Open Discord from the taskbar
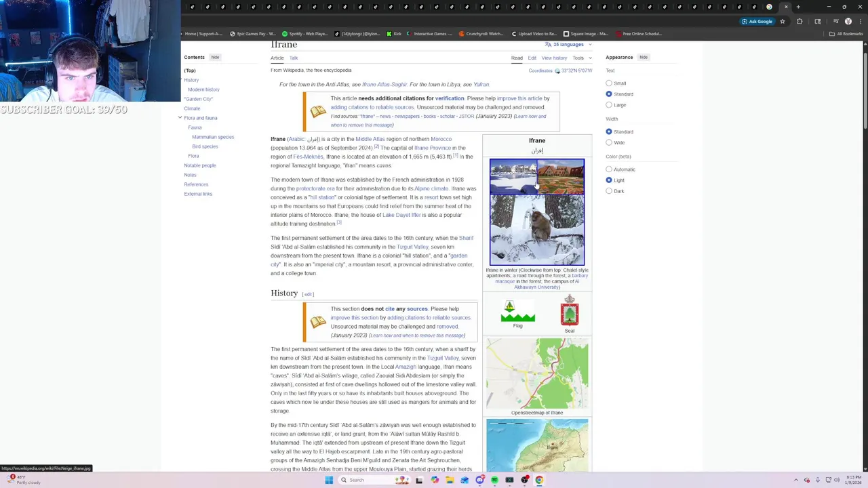This screenshot has height=488, width=868. [480, 480]
